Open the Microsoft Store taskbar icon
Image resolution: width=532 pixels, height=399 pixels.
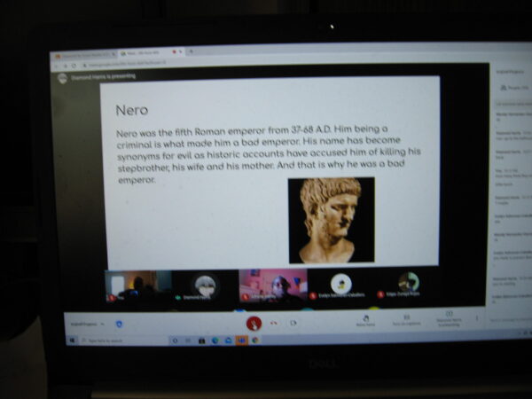(x=201, y=340)
